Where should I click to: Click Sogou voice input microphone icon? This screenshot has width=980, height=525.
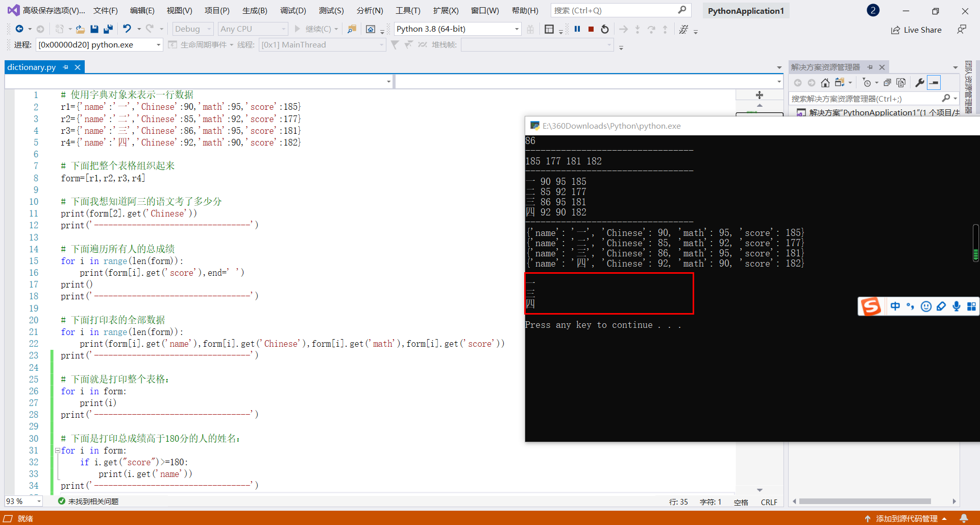(x=957, y=306)
